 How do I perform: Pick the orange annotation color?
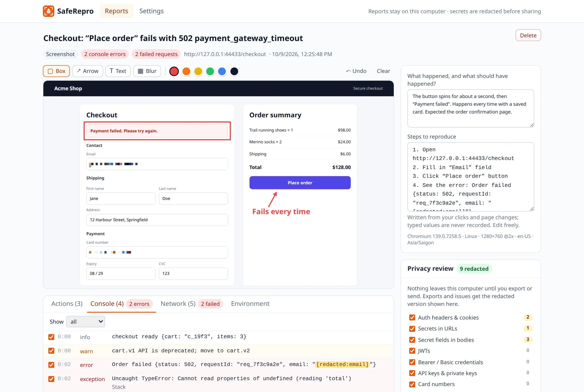(x=186, y=71)
